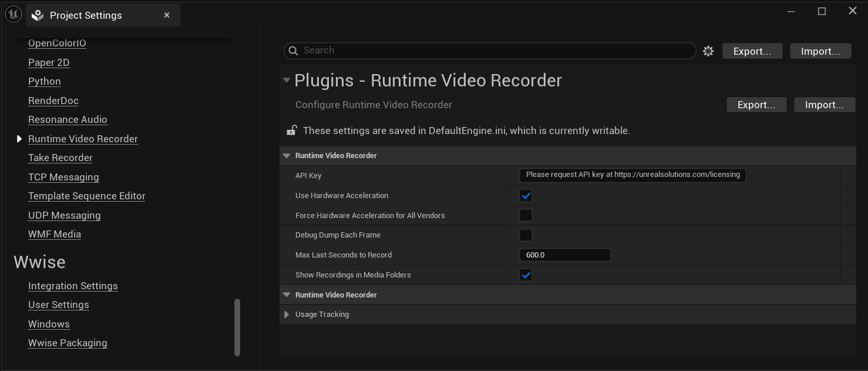
Task: Enable Force Hardware Acceleration for All Vendors
Action: [526, 215]
